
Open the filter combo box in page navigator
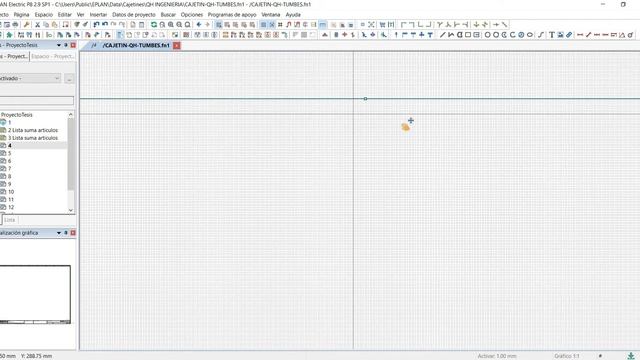(x=30, y=78)
